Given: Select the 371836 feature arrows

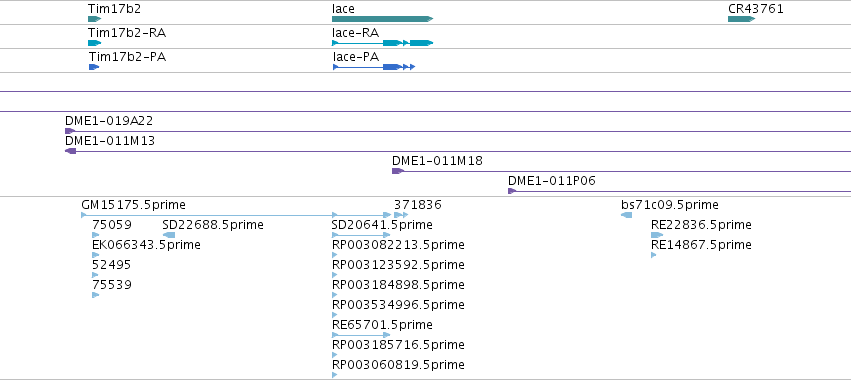Looking at the screenshot, I should pos(401,215).
